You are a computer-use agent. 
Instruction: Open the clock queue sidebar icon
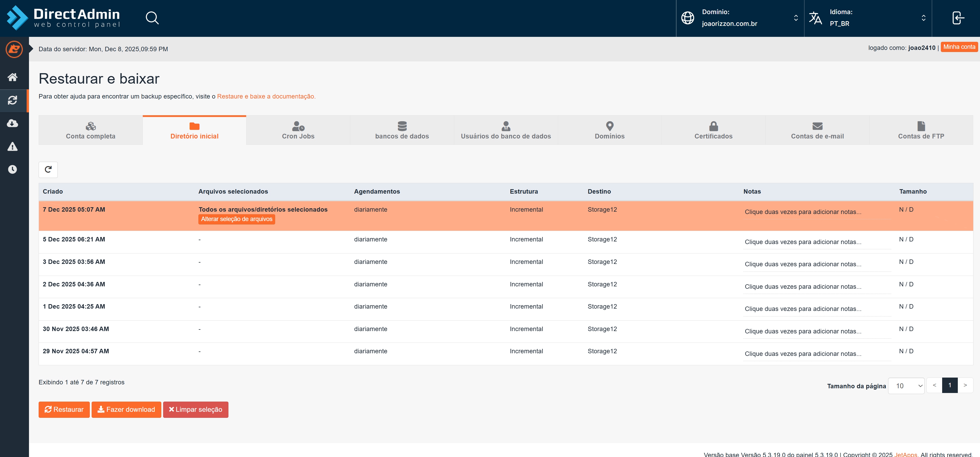pyautogui.click(x=13, y=170)
